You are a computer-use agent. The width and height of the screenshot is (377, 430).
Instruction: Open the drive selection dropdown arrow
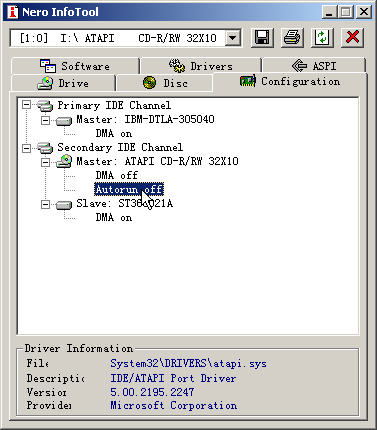pyautogui.click(x=233, y=38)
